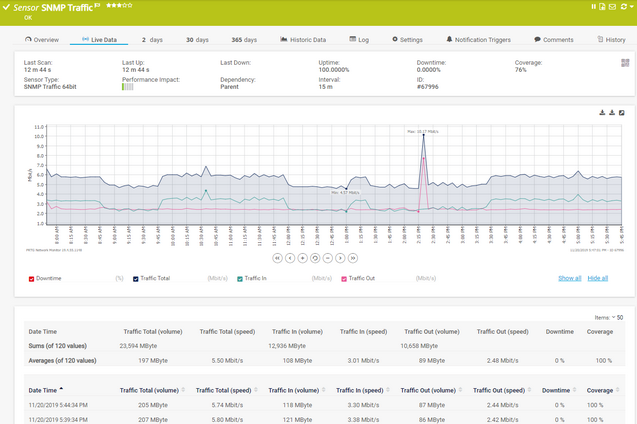Click the sums value 23,594 MByte
Viewport: 637px width, 424px height.
(x=138, y=346)
